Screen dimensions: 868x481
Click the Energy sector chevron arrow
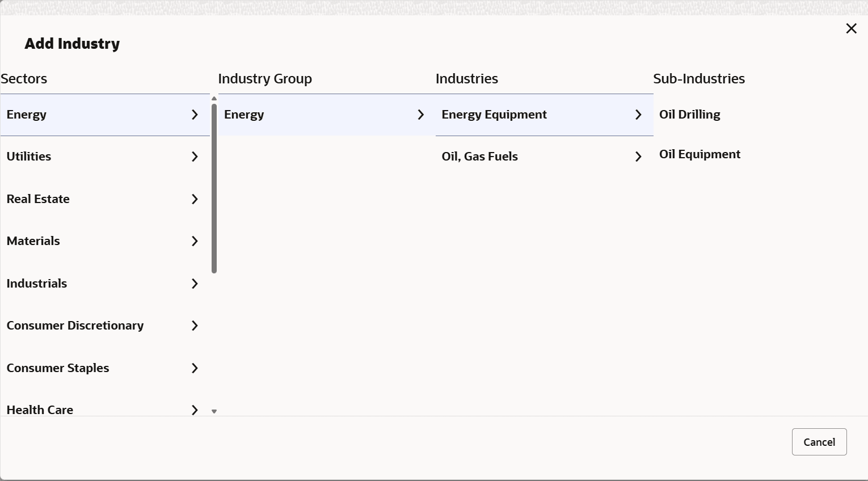pyautogui.click(x=195, y=115)
